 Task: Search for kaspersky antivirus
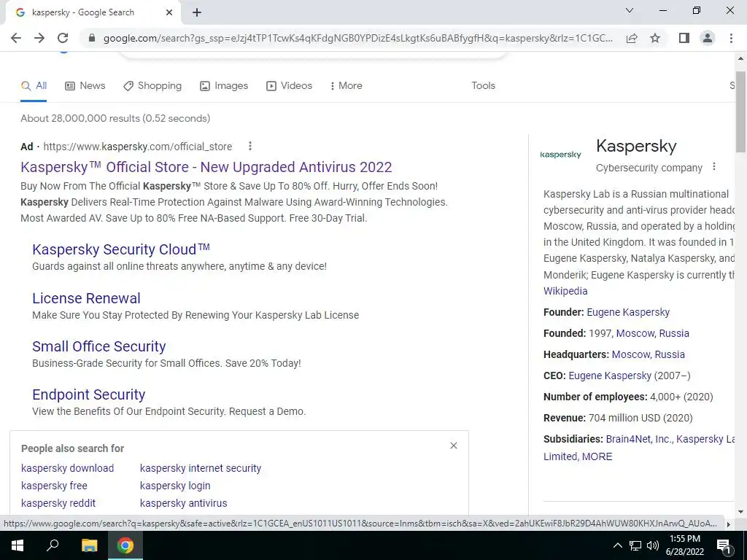click(183, 503)
